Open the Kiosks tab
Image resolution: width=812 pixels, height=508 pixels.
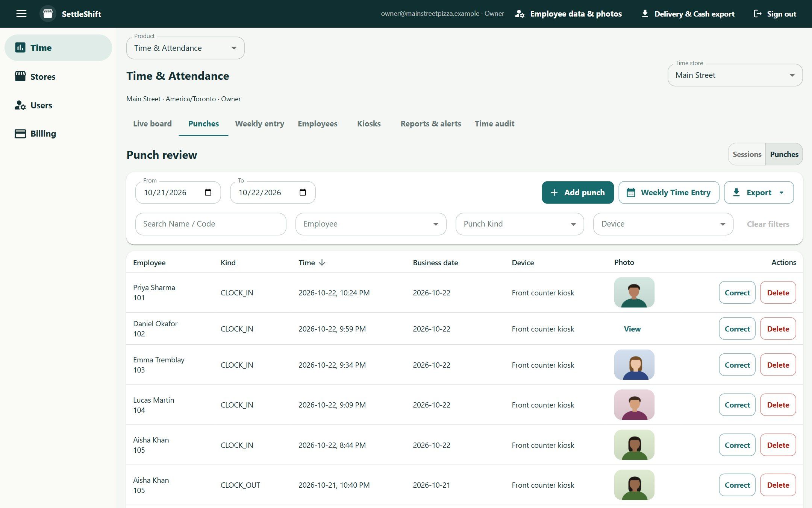click(369, 124)
